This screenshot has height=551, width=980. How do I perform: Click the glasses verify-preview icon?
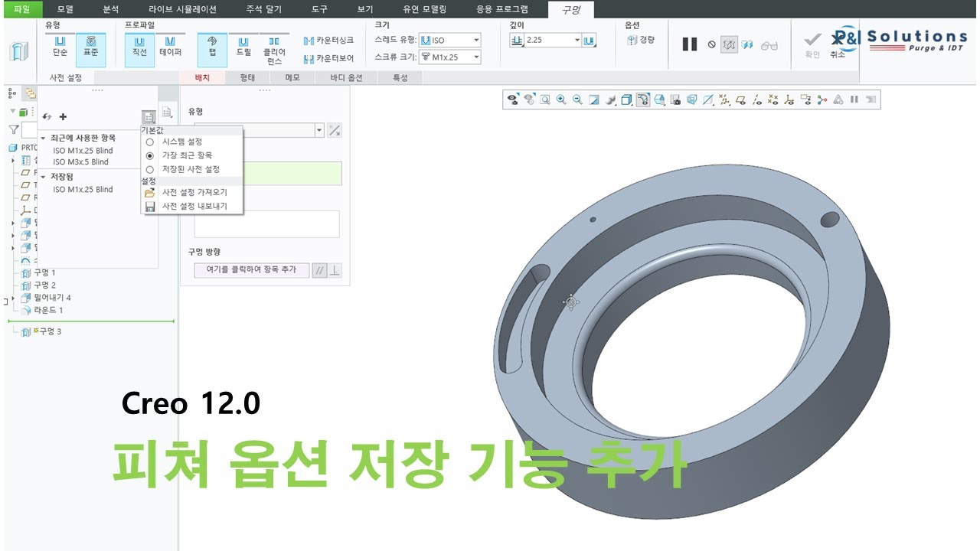769,45
